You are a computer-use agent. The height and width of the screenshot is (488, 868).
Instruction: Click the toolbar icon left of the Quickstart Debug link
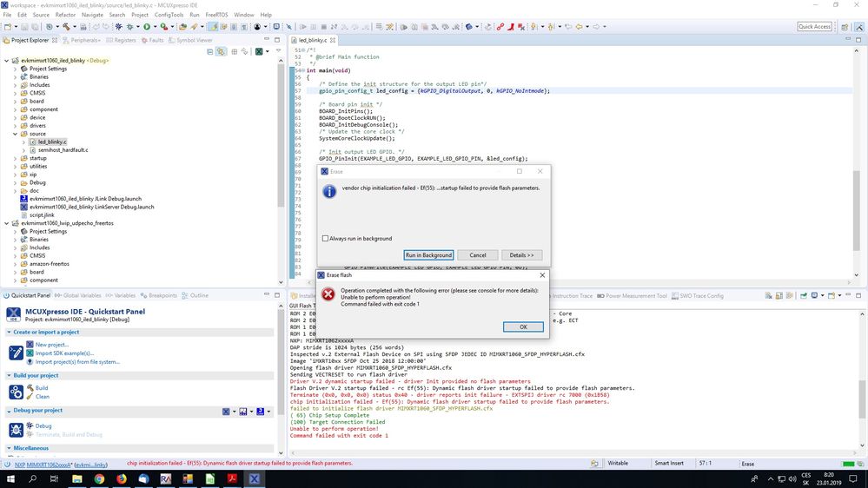coord(16,429)
